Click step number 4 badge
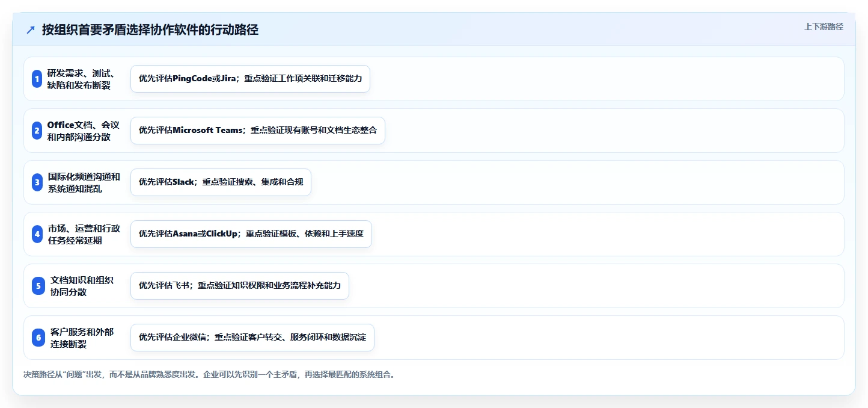Screen dimensions: 868x408 coord(37,234)
